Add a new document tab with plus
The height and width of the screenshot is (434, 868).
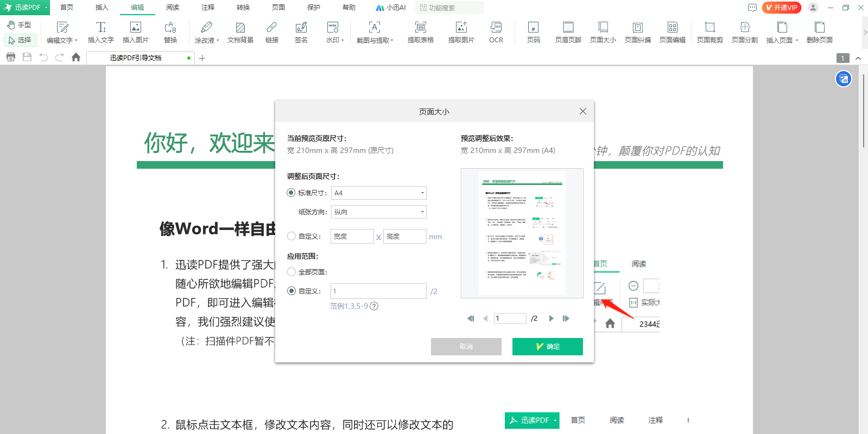coord(202,58)
